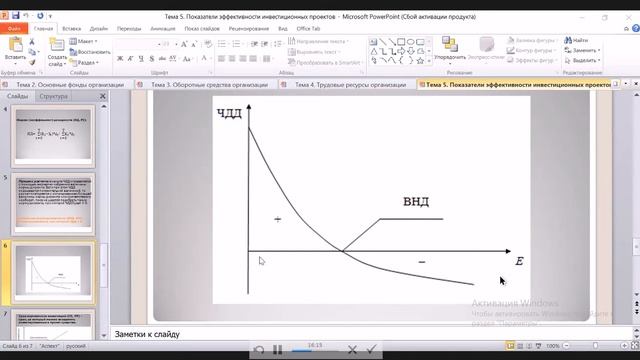Click the numbered list icon

click(236, 44)
